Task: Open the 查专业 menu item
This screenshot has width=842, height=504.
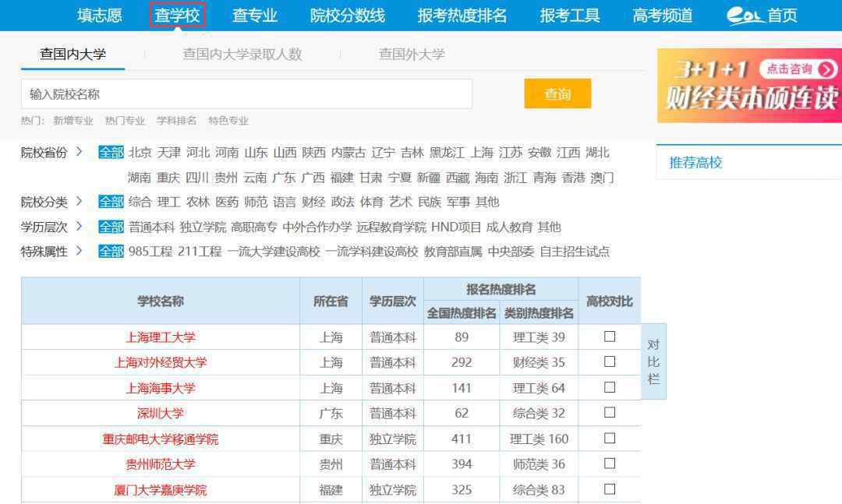Action: pyautogui.click(x=254, y=15)
